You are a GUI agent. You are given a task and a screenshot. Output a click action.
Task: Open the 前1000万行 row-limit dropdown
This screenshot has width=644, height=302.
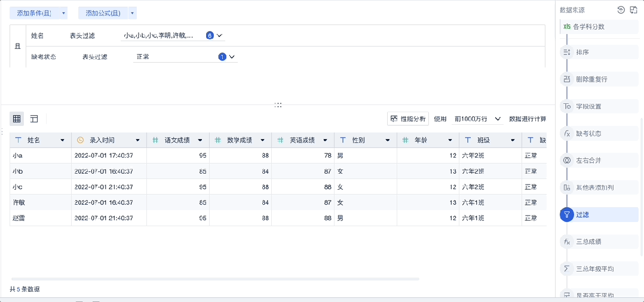[x=477, y=119]
